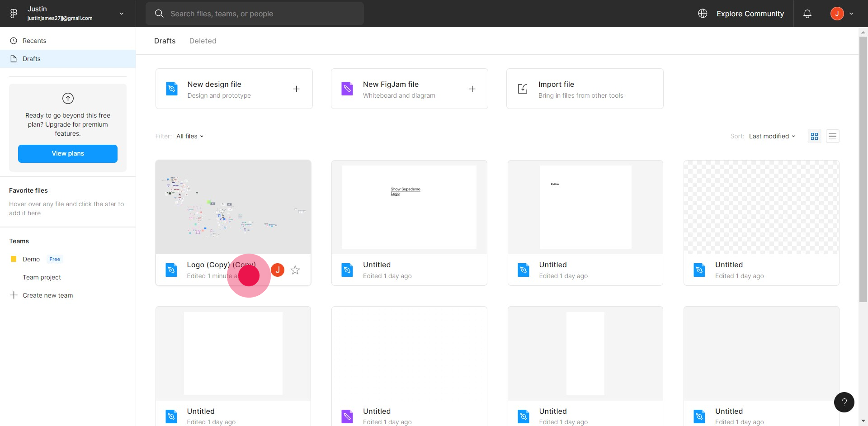The width and height of the screenshot is (868, 426).
Task: Switch to the Drafts tab
Action: pyautogui.click(x=165, y=41)
